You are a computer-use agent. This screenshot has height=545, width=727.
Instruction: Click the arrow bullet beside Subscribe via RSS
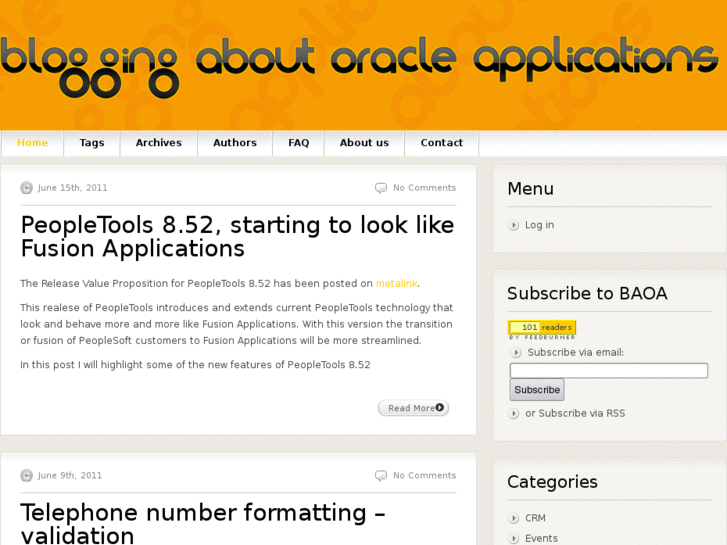(514, 413)
